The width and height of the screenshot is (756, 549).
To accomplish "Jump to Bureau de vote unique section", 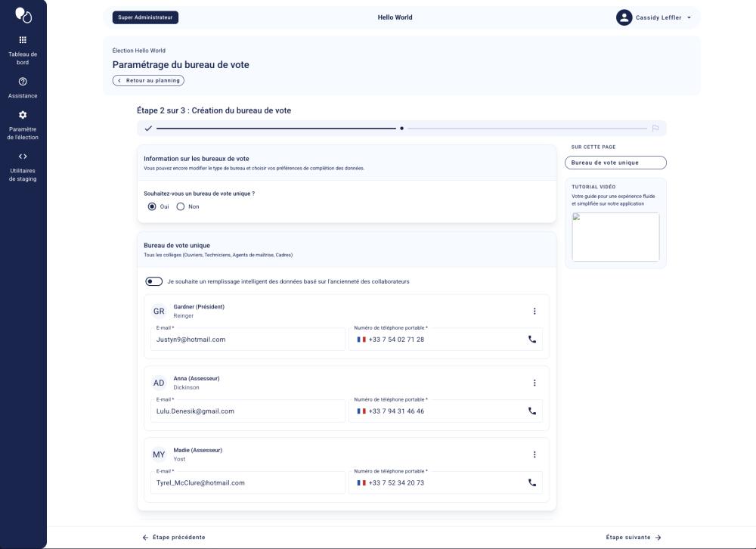I will [x=615, y=163].
